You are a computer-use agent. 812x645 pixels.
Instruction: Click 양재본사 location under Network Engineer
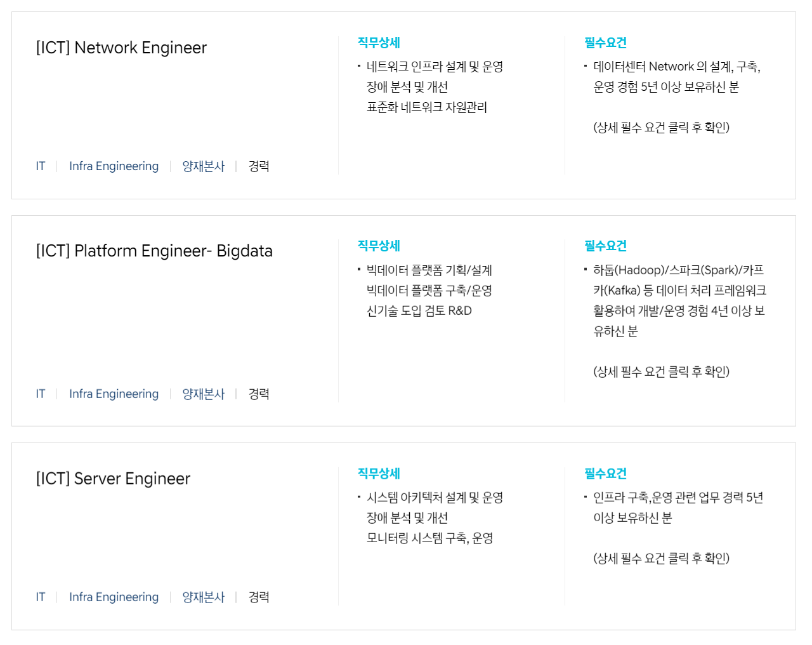click(204, 166)
